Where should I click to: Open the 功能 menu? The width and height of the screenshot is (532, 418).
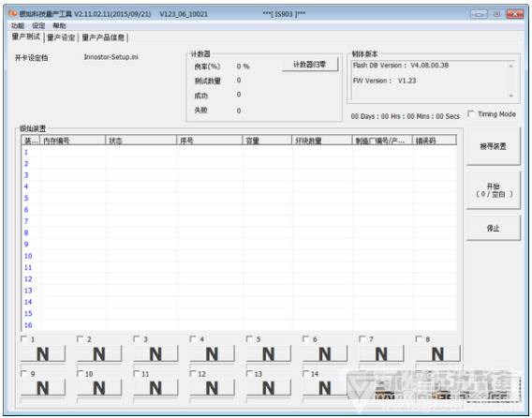(18, 26)
